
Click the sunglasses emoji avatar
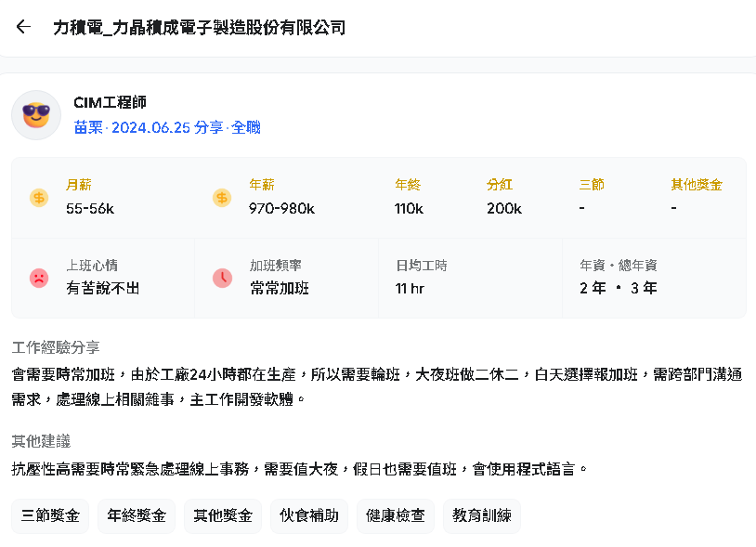pyautogui.click(x=36, y=115)
